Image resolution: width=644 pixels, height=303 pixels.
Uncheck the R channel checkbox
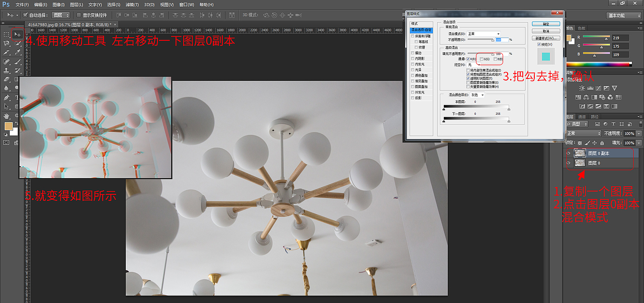(468, 59)
